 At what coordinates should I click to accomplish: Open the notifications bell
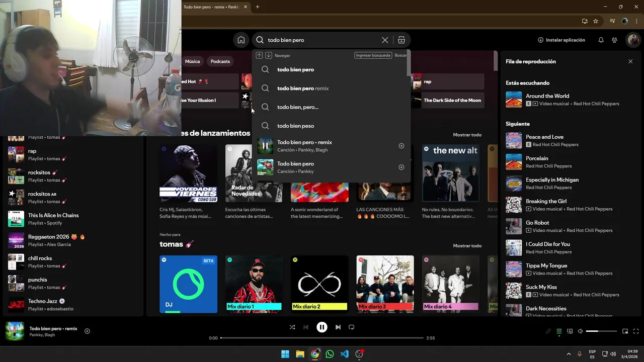pos(601,40)
